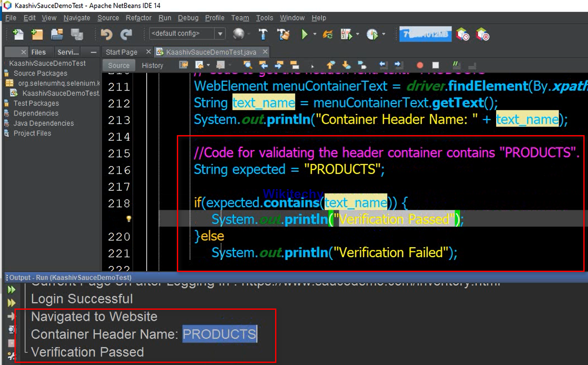Open Save All icon in main toolbar
Viewport: 588px width, 365px height.
point(77,34)
